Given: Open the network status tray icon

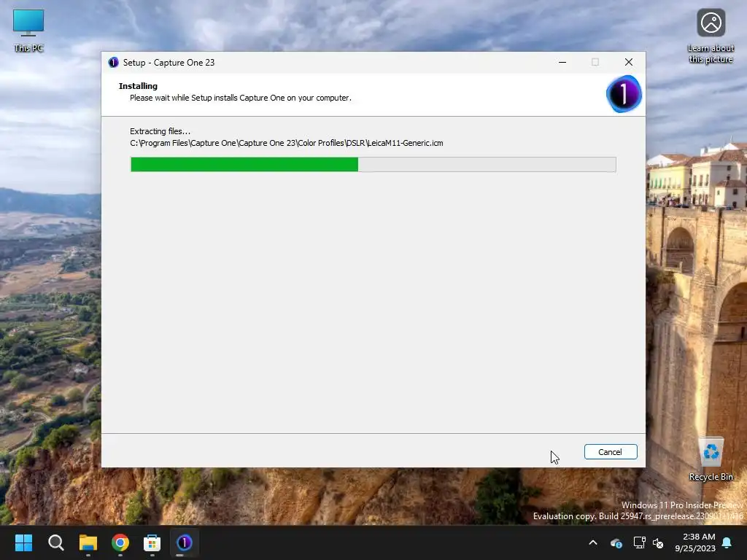Looking at the screenshot, I should tap(639, 542).
